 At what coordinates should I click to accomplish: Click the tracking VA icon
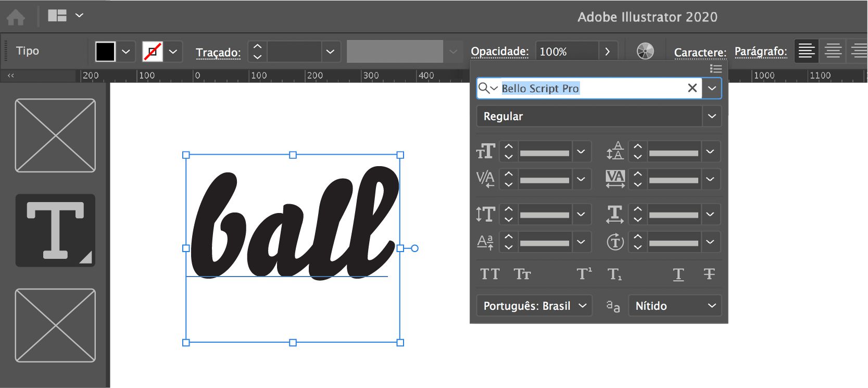[615, 179]
